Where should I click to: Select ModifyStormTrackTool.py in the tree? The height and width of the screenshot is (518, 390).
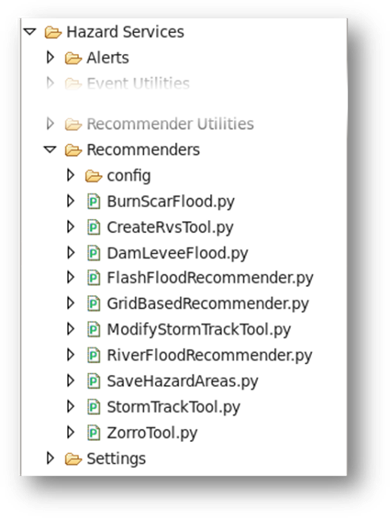coord(199,330)
